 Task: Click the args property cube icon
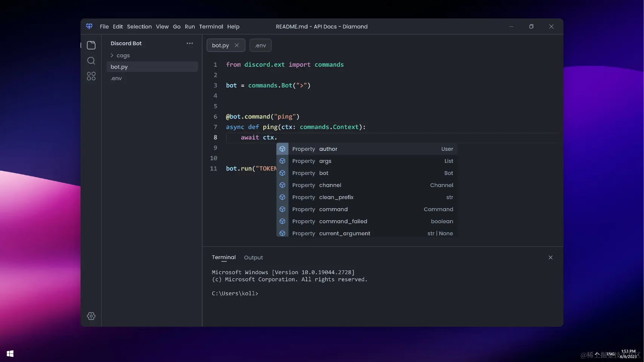(x=282, y=161)
